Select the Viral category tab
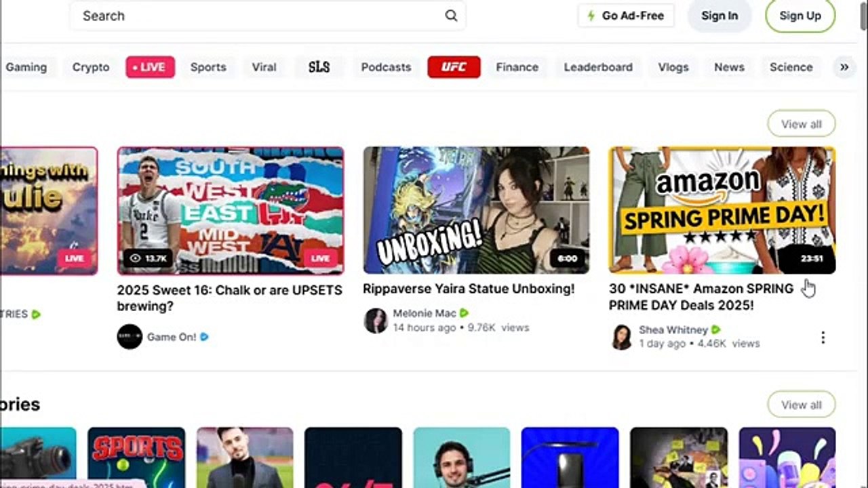The image size is (868, 488). (x=264, y=67)
